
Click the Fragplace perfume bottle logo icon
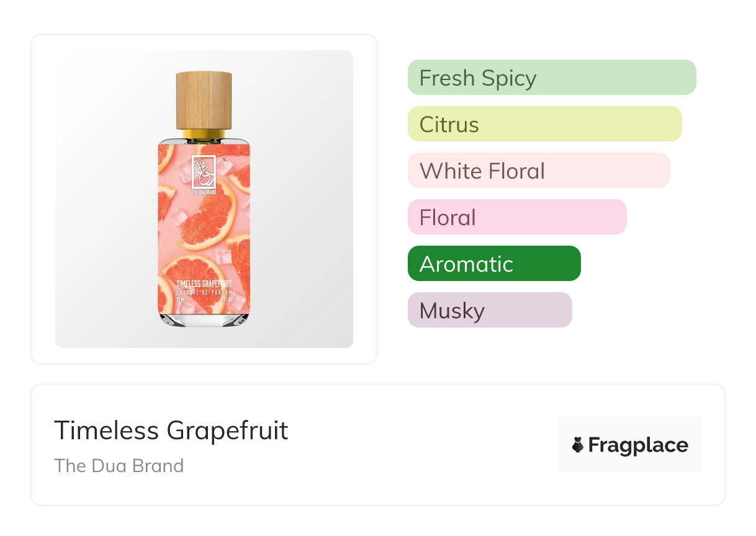coord(578,445)
